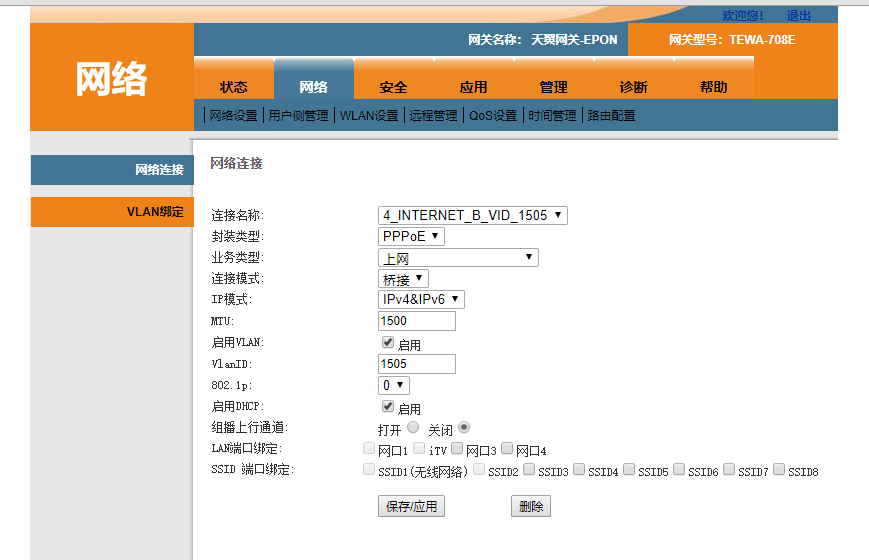Viewport: 869px width, 560px height.
Task: Check the SSID2 binding checkbox
Action: (x=479, y=470)
